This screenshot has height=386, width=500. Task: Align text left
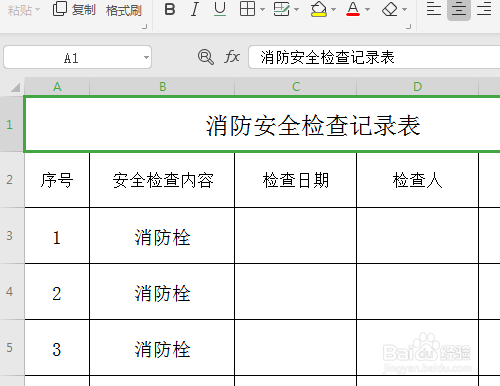(x=434, y=9)
